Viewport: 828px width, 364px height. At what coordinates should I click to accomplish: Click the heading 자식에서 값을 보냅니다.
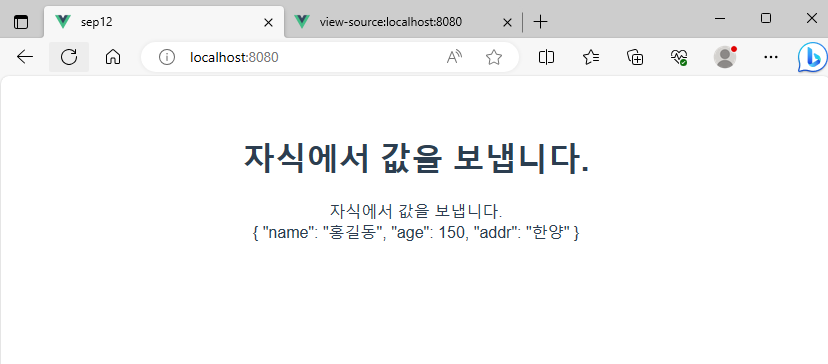pos(416,158)
